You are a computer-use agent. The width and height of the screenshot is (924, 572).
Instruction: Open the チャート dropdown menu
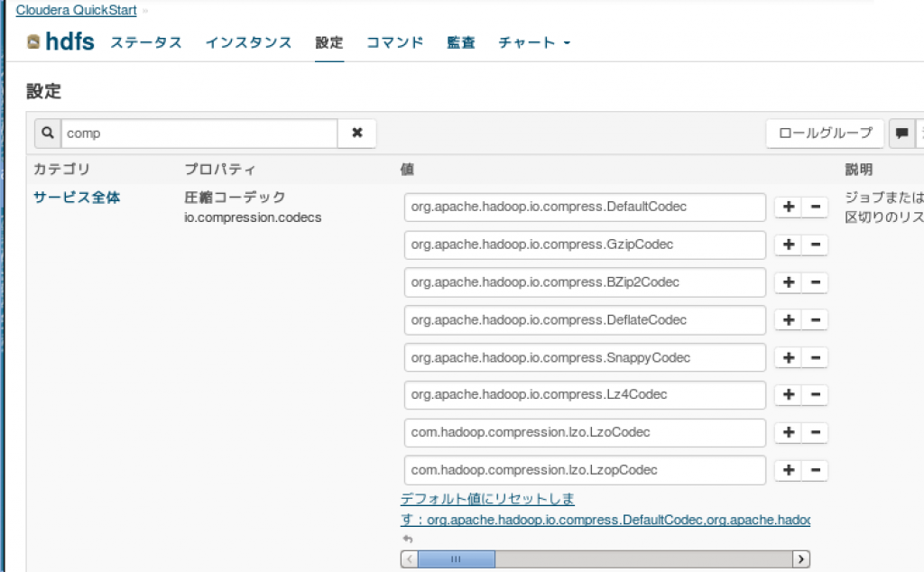pos(534,42)
